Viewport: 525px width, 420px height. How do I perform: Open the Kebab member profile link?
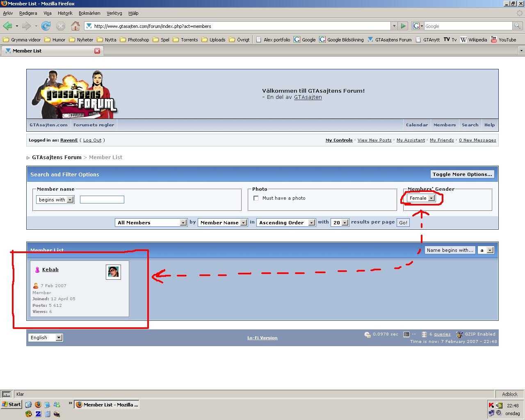(x=50, y=269)
